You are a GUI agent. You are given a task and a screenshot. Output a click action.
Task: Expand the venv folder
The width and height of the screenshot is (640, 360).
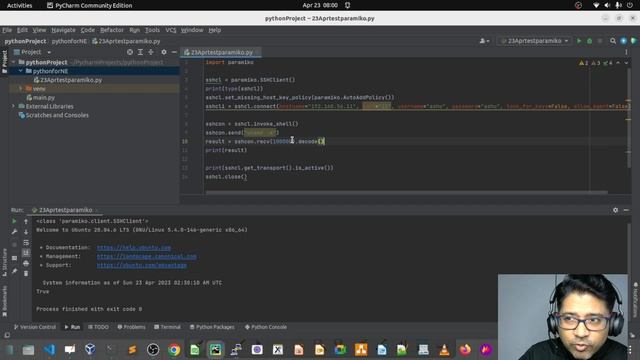pyautogui.click(x=20, y=89)
